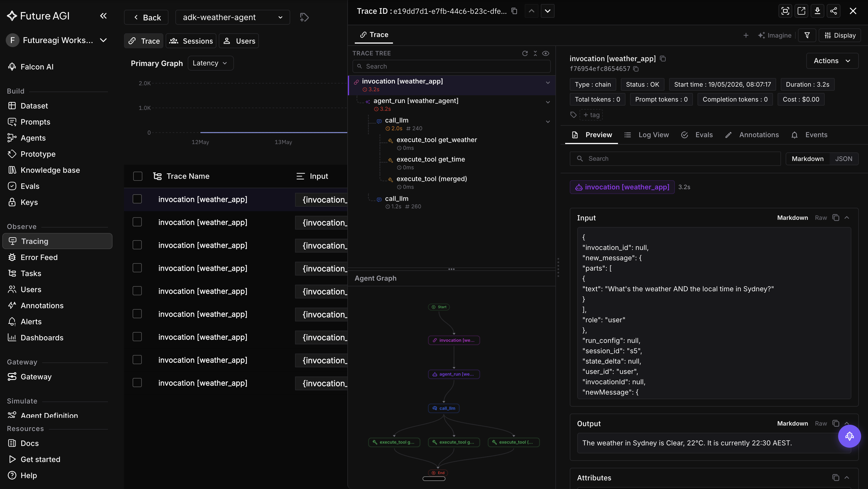
Task: Collapse the sidebar with double-chevron icon
Action: [x=103, y=16]
